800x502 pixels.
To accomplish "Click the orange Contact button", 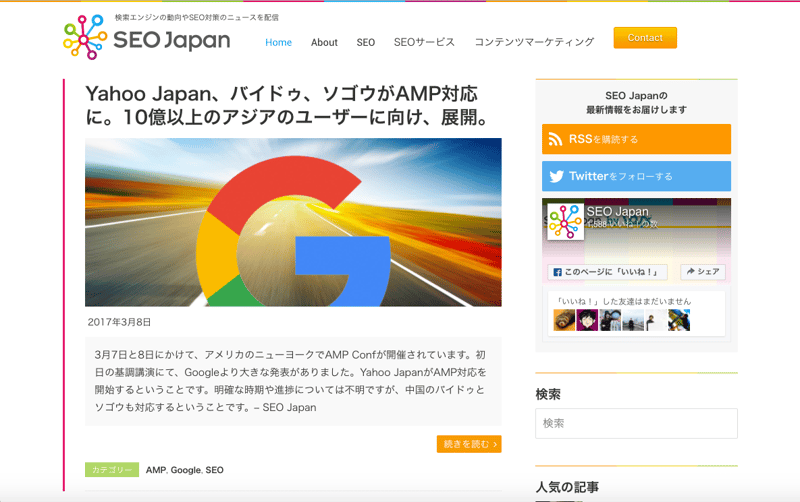I will (645, 38).
